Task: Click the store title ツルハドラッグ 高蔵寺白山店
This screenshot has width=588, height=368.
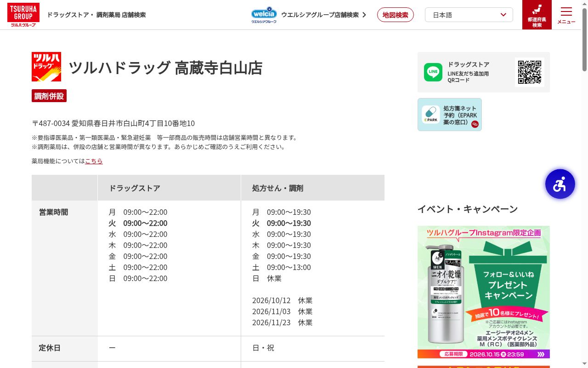Action: click(x=165, y=68)
